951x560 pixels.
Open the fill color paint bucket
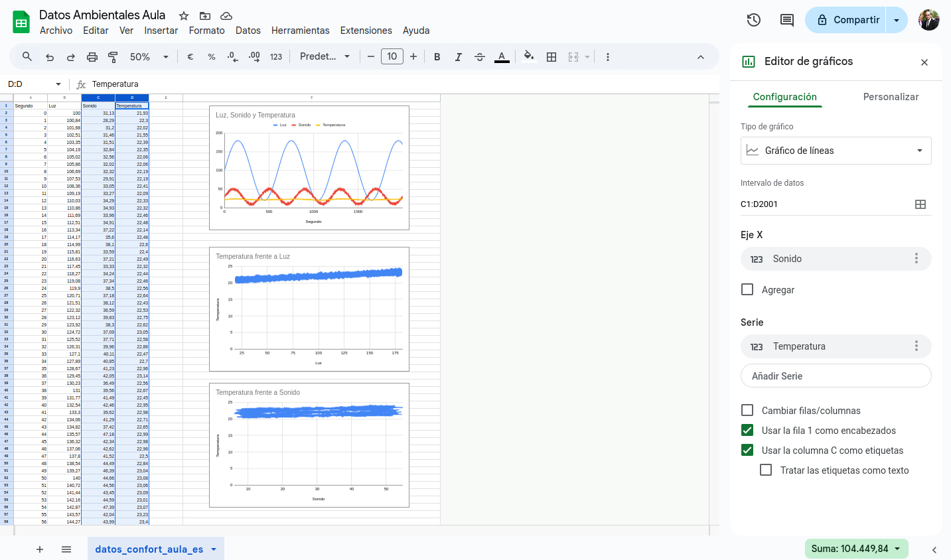528,57
